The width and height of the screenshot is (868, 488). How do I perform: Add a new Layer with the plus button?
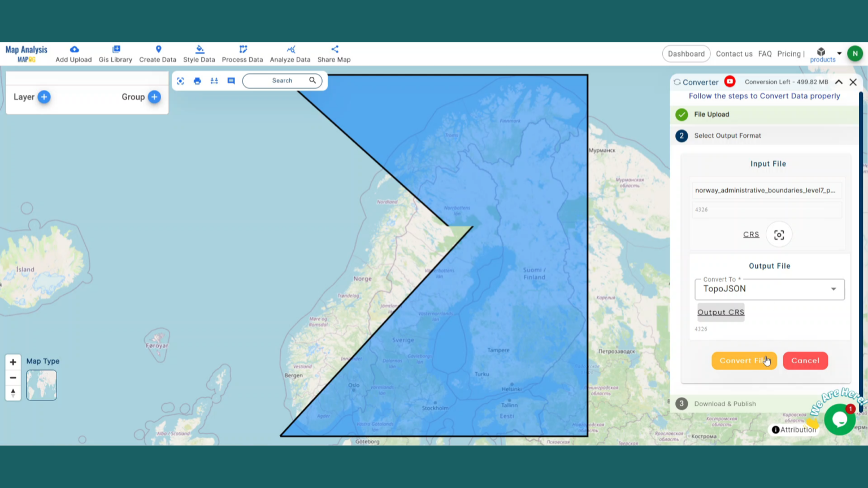[44, 97]
